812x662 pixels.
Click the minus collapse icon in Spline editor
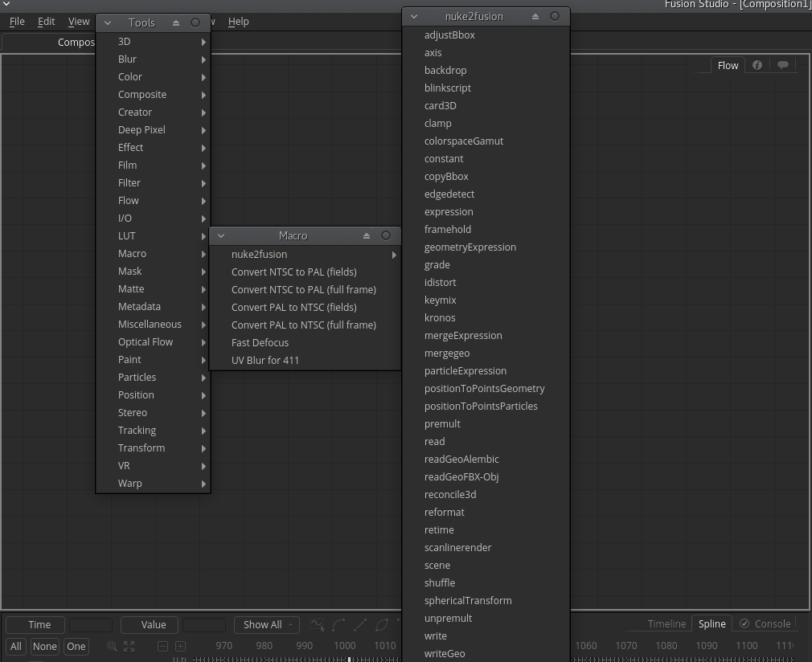tap(162, 646)
